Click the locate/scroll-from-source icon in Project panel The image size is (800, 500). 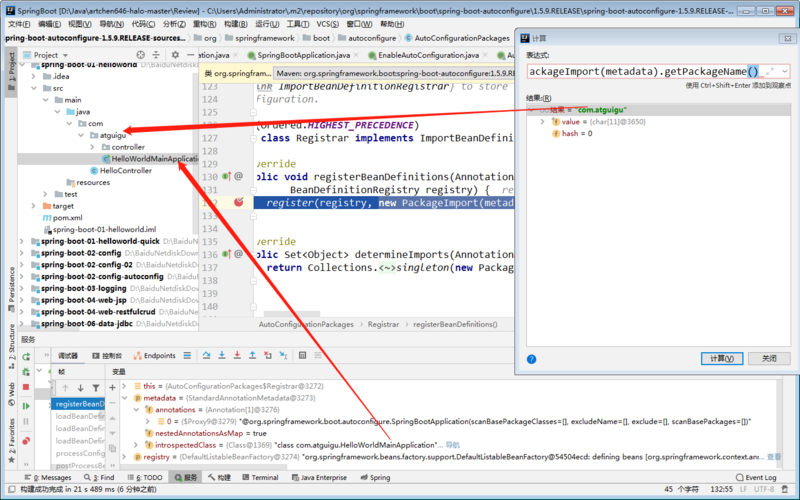(140, 55)
